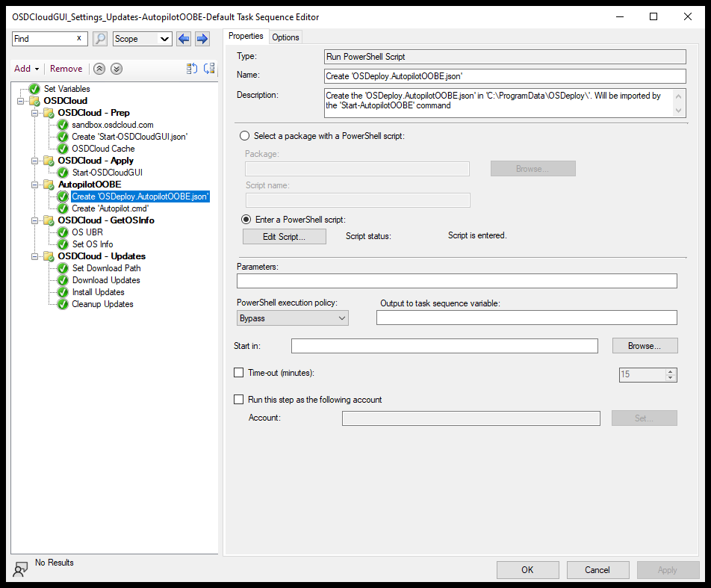The height and width of the screenshot is (588, 711).
Task: Switch to the Options tab
Action: (285, 36)
